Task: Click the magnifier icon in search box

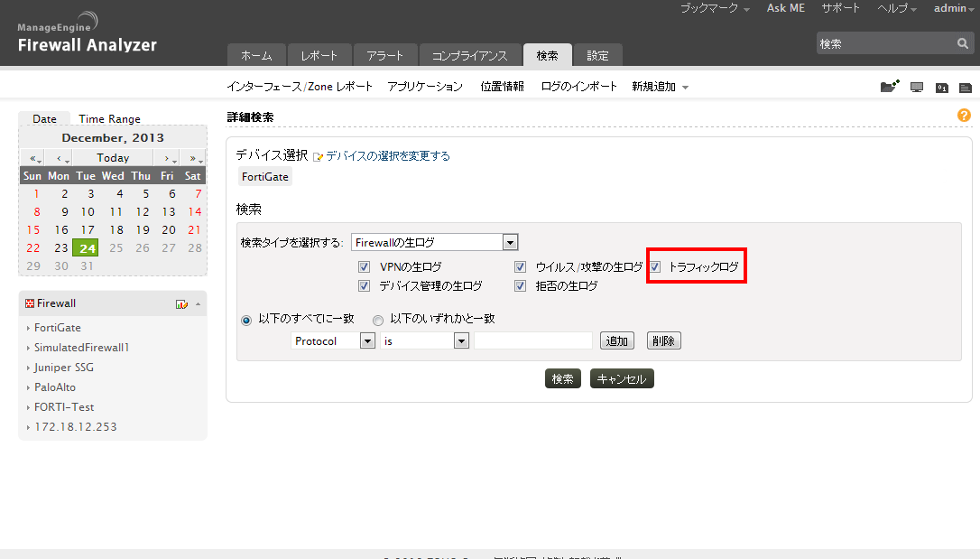Action: tap(963, 43)
